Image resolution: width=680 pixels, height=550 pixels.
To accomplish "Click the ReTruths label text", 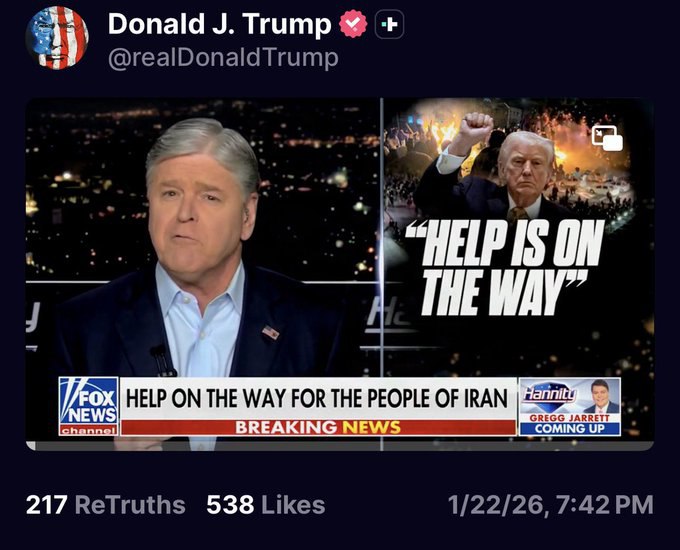I will 130,505.
